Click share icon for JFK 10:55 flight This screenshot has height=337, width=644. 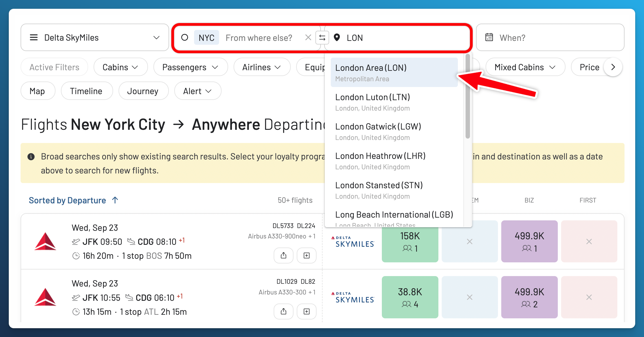tap(284, 311)
